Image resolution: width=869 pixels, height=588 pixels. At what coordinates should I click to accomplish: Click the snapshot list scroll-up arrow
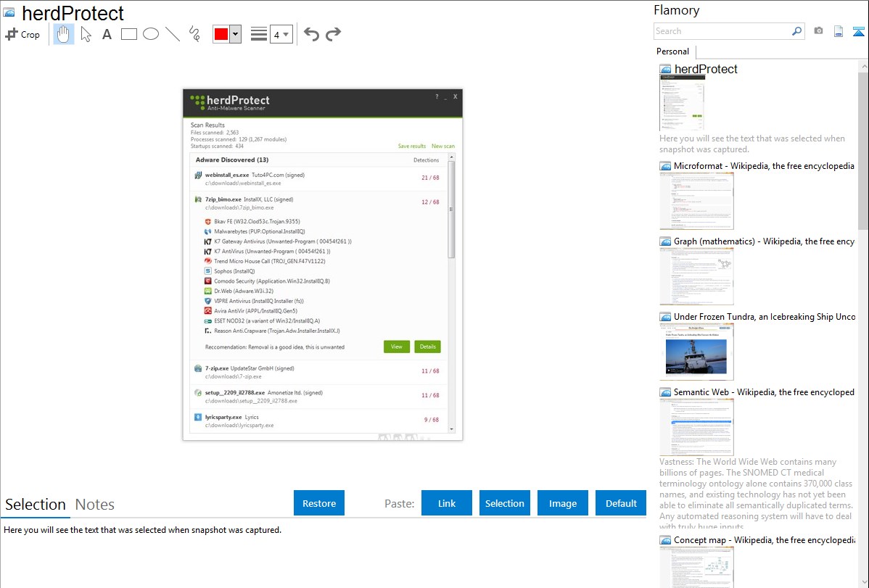(863, 66)
